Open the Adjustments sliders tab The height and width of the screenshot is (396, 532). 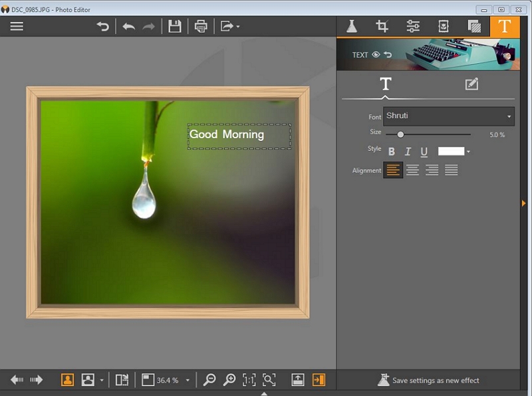(413, 26)
